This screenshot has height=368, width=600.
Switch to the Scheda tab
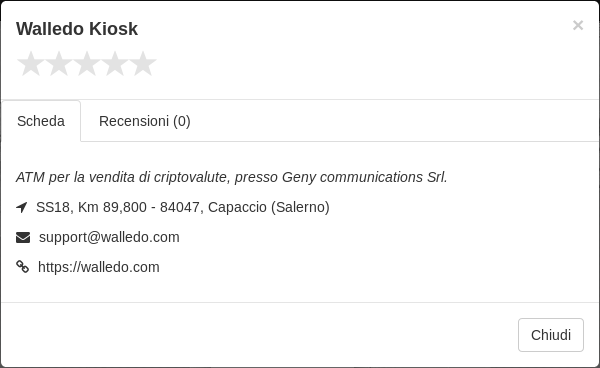pyautogui.click(x=41, y=121)
